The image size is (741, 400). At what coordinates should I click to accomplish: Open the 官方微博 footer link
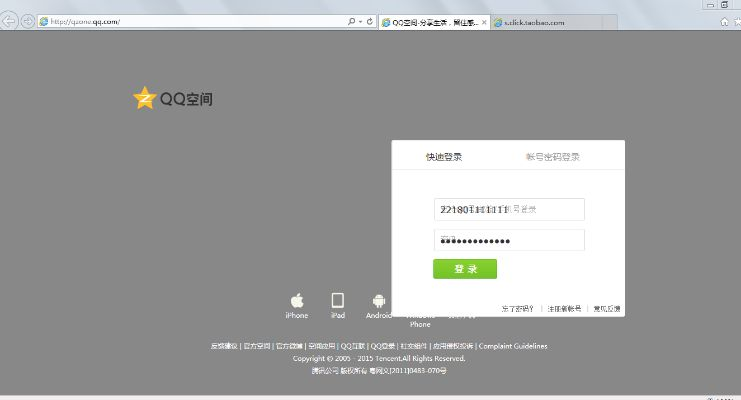pos(289,346)
